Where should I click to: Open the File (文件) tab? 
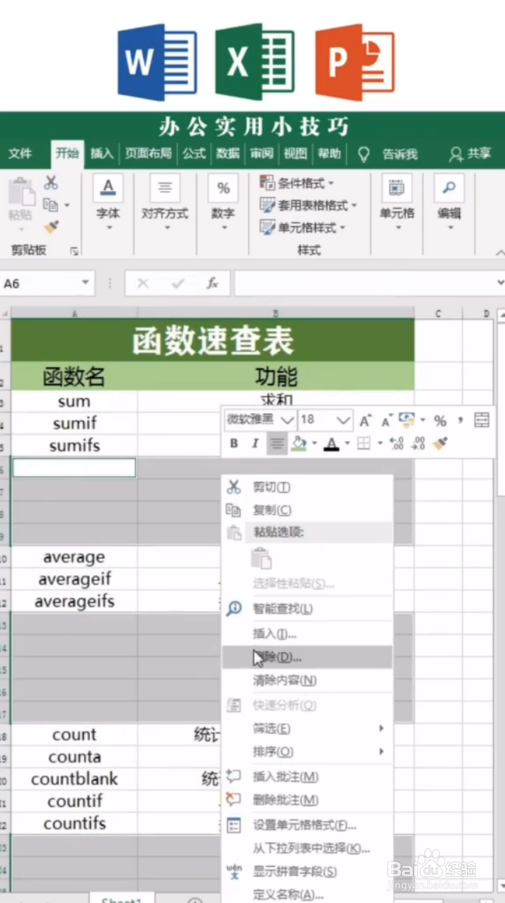[20, 154]
